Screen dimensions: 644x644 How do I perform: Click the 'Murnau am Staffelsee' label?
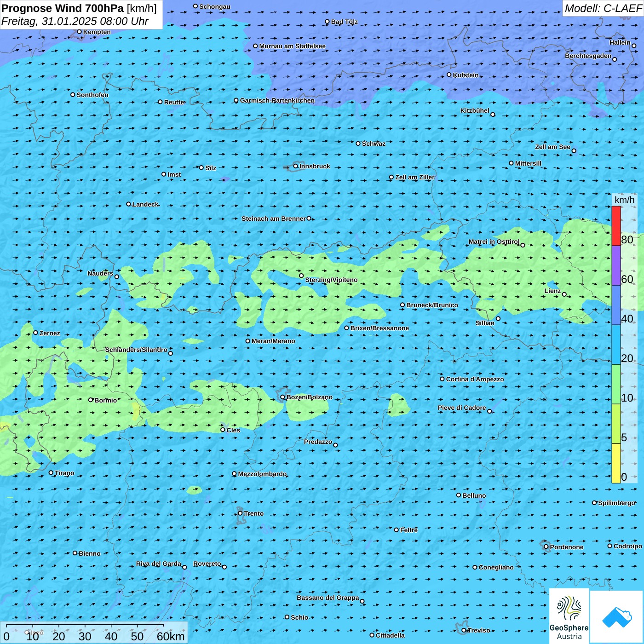tap(292, 46)
